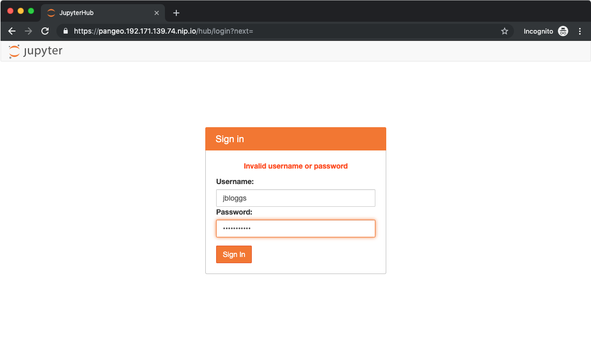Click the browser forward arrow
The width and height of the screenshot is (591, 364).
coord(28,31)
